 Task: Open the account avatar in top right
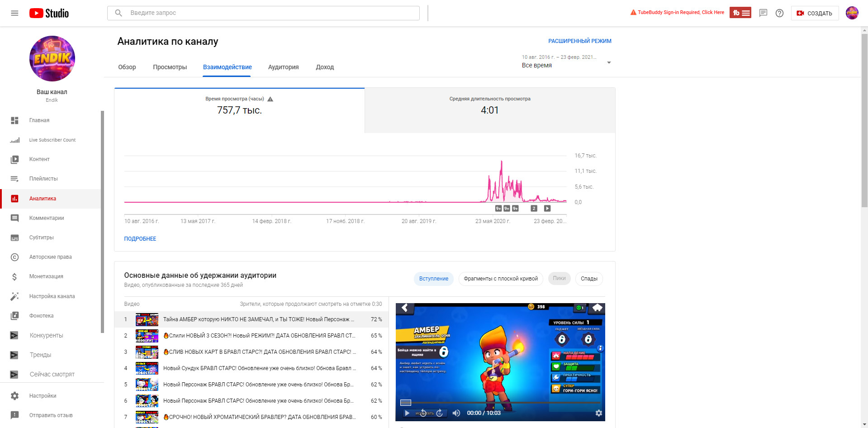tap(852, 13)
